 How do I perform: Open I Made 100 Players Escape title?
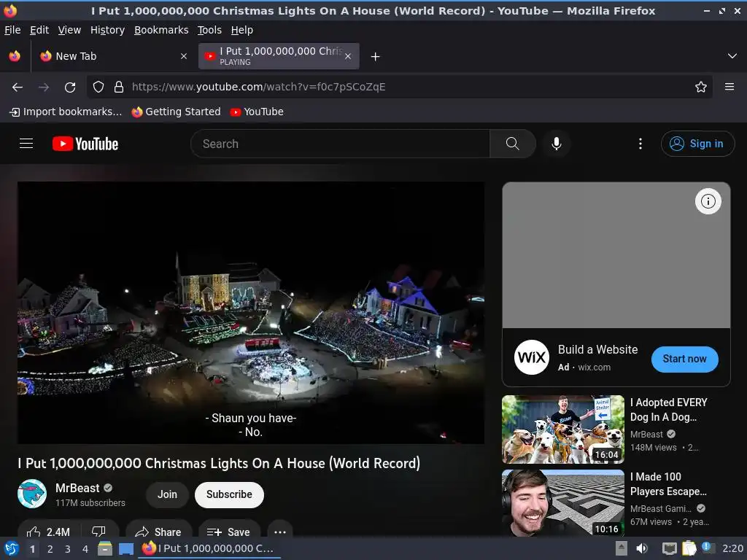[x=668, y=484]
